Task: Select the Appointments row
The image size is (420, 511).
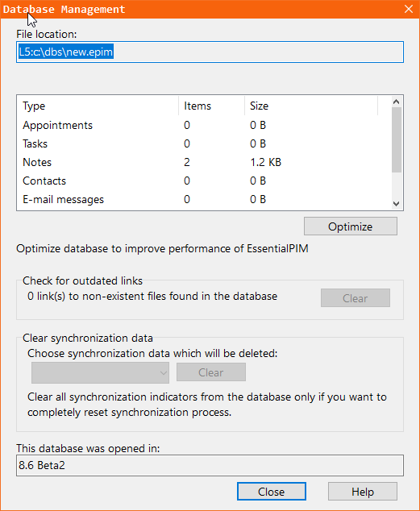Action: (x=204, y=125)
